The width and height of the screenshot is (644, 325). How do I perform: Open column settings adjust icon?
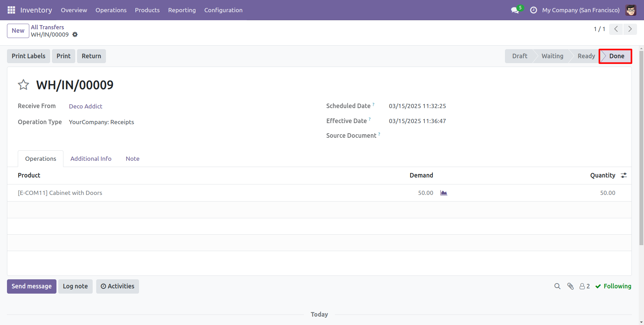pos(624,175)
